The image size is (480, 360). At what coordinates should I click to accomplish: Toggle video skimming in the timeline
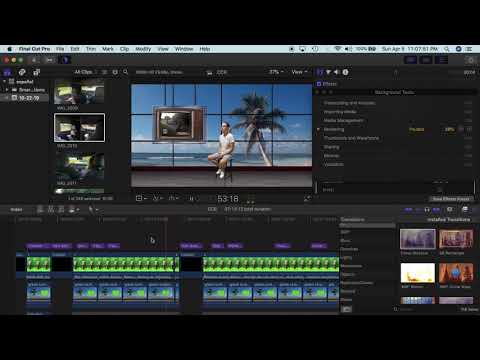408,209
